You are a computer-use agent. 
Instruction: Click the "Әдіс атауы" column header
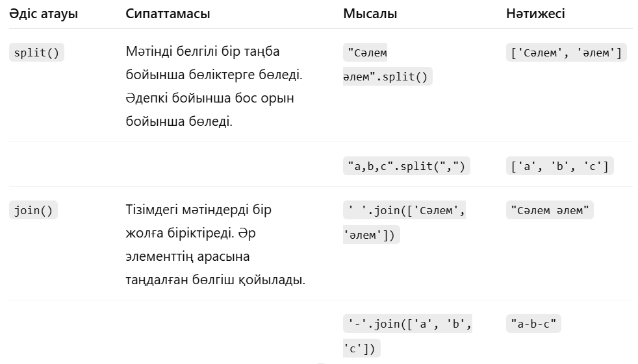tap(44, 14)
